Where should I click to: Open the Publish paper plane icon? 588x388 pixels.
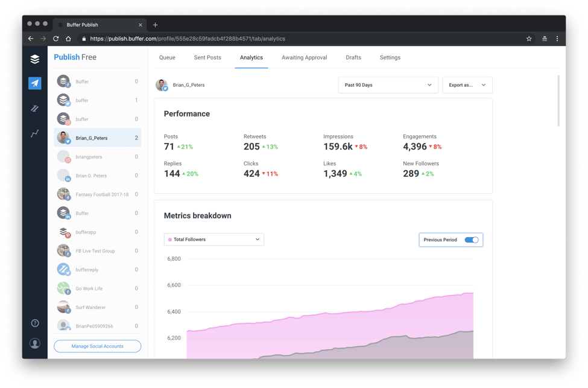(x=35, y=83)
